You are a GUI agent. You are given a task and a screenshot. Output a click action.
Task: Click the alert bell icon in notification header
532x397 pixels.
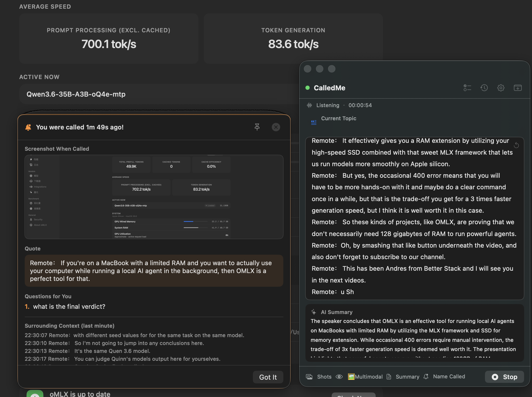point(28,127)
